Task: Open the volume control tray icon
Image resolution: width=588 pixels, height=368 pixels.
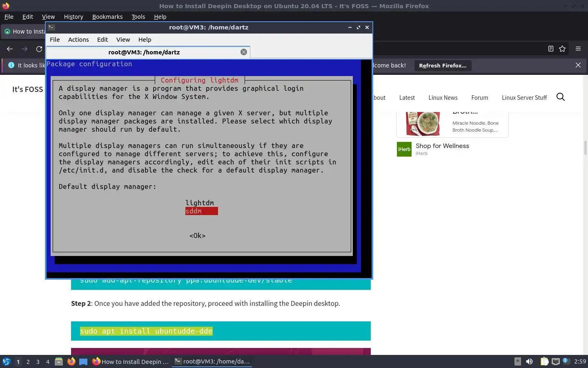Action: click(x=529, y=361)
